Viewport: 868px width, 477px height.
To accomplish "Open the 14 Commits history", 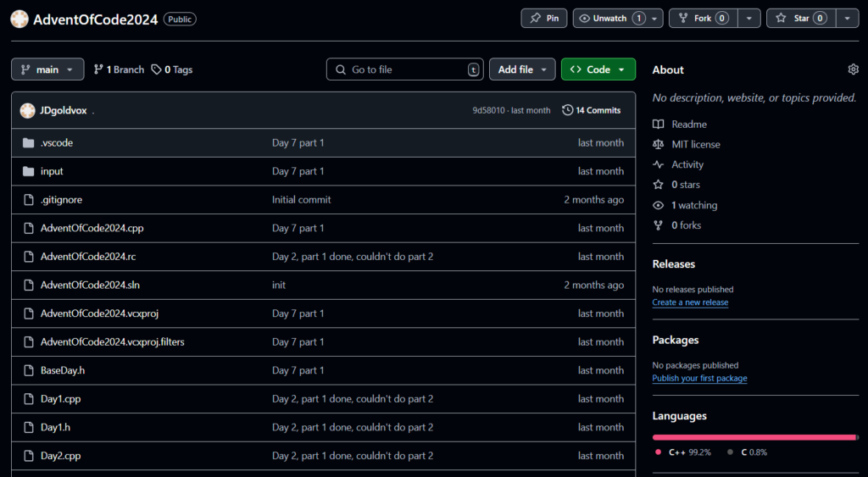I will [591, 110].
